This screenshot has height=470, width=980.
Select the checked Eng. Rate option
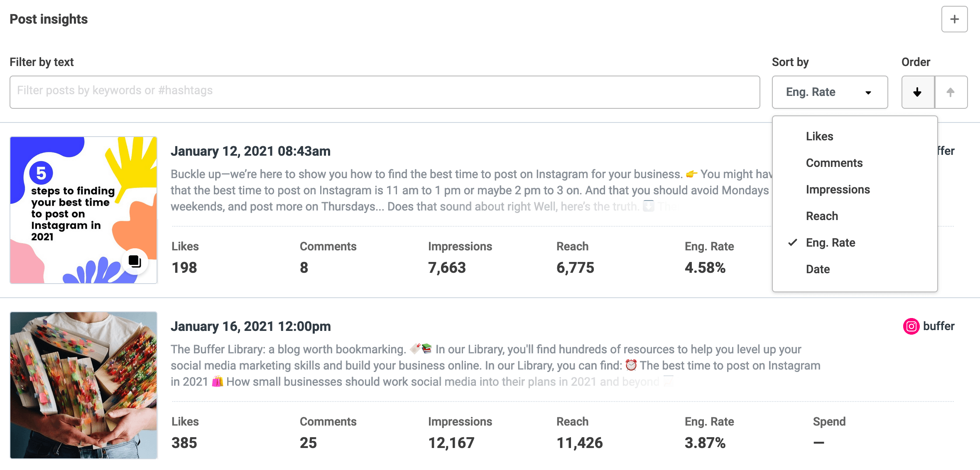click(x=831, y=242)
